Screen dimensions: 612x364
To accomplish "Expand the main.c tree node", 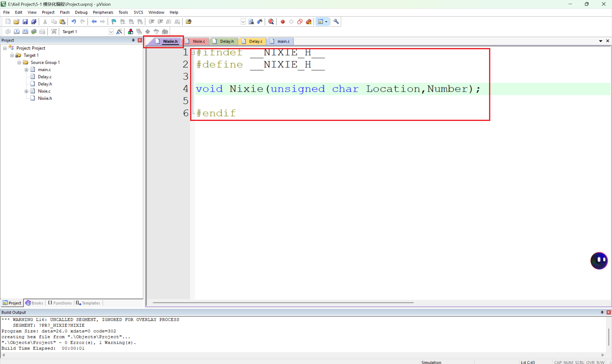I will pyautogui.click(x=26, y=70).
